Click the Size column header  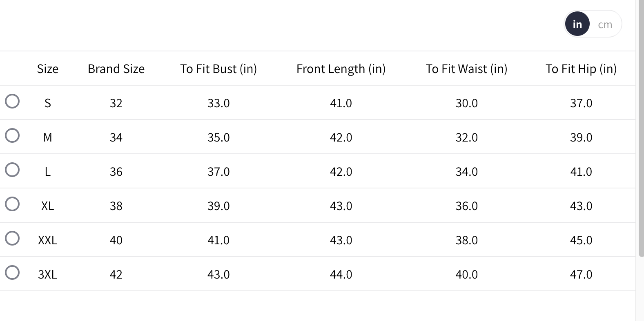[48, 69]
